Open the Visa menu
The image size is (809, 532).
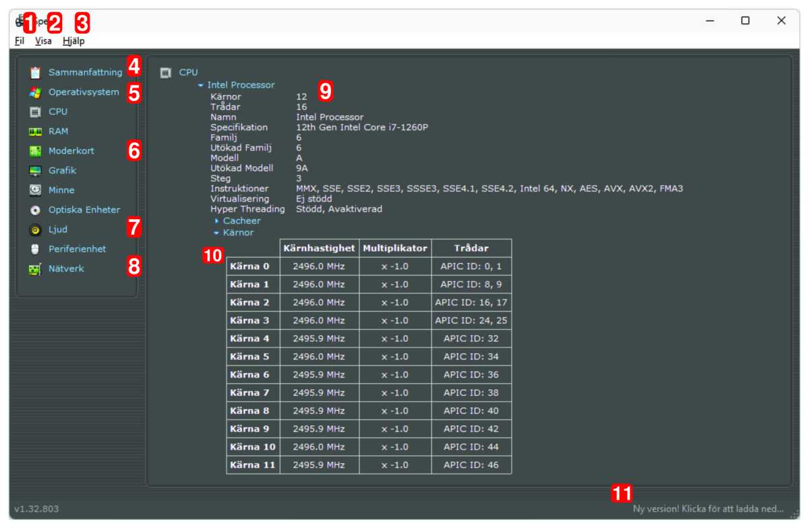click(x=43, y=41)
